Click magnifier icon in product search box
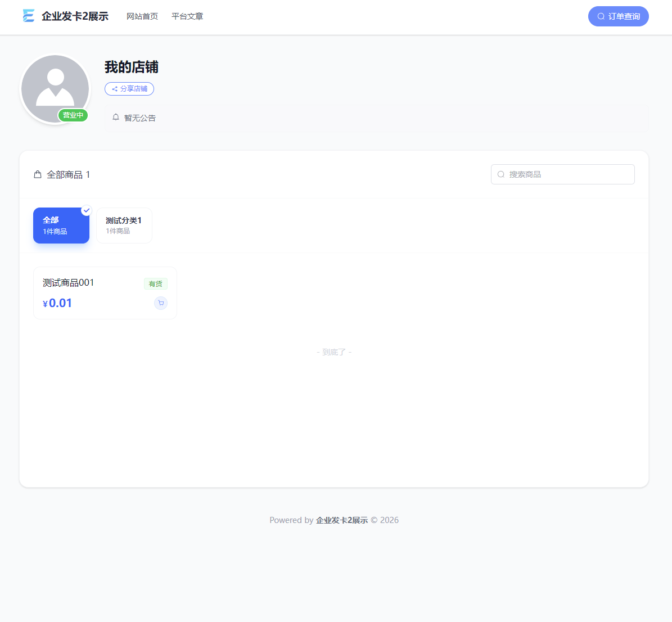Screen dimensions: 672x622 (501, 174)
